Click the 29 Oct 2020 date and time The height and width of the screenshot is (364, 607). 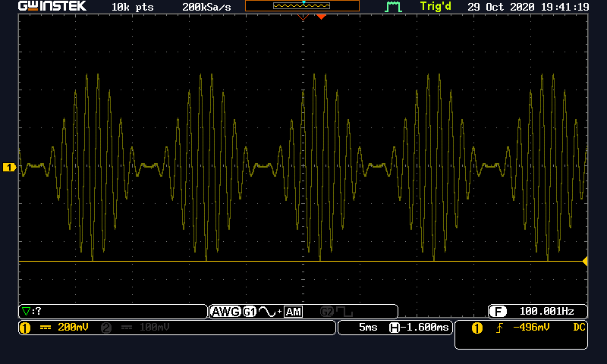[528, 7]
